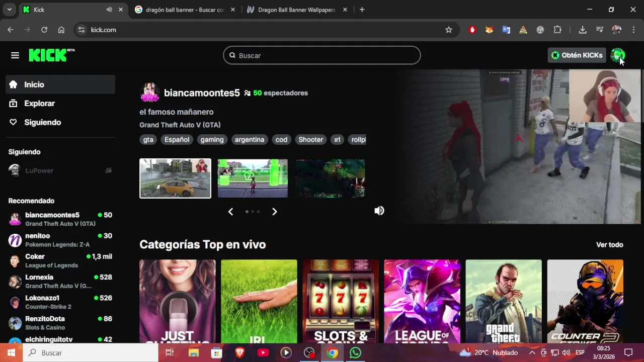Close the Kick browser tab

click(120, 10)
